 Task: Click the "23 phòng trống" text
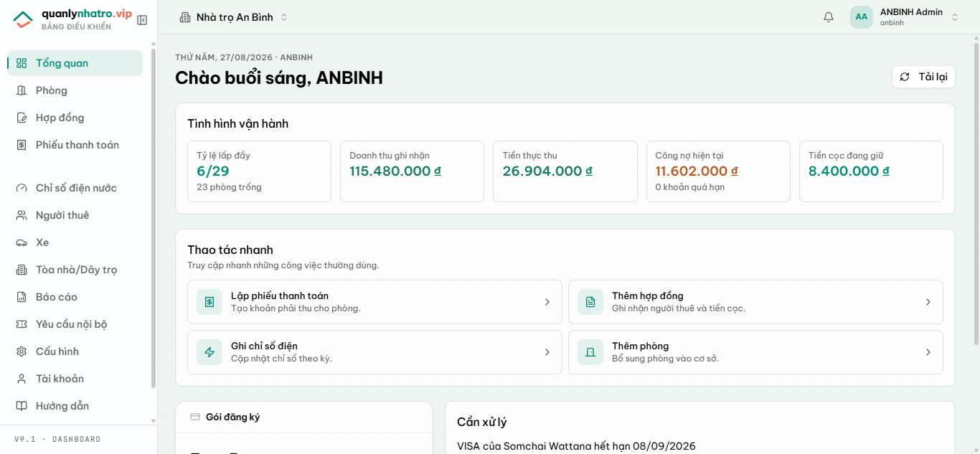point(229,187)
